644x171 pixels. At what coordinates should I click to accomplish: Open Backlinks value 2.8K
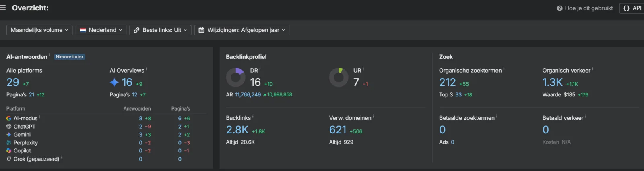click(237, 130)
